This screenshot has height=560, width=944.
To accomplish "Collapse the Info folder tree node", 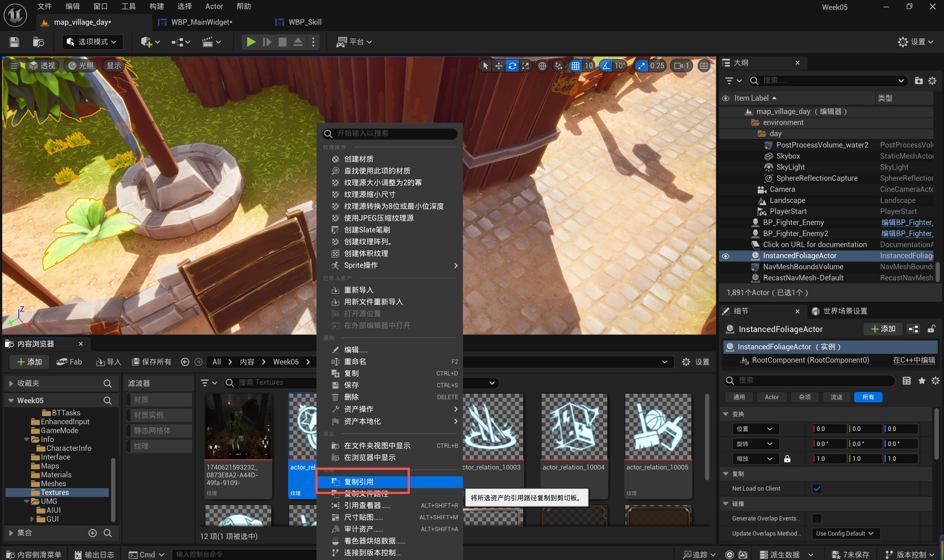I will point(27,439).
